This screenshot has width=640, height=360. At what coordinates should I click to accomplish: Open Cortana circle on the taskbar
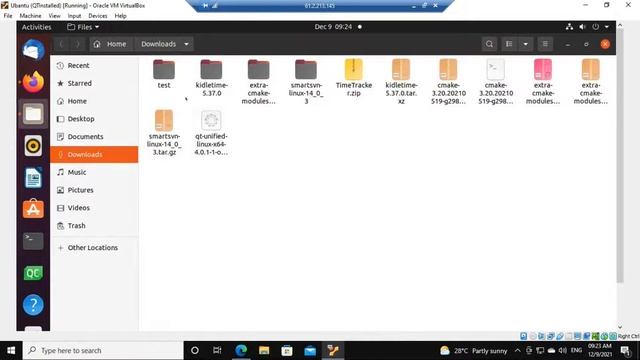195,351
